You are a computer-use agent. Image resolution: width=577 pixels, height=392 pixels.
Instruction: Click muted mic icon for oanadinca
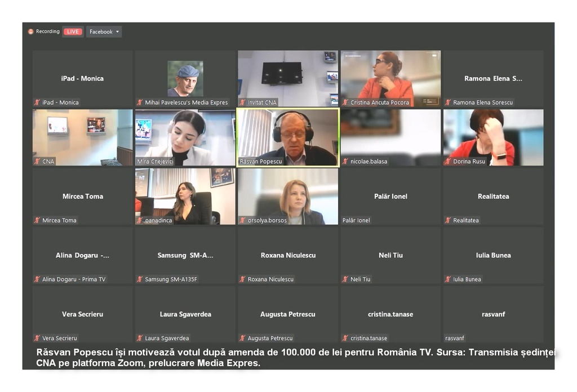click(x=140, y=220)
